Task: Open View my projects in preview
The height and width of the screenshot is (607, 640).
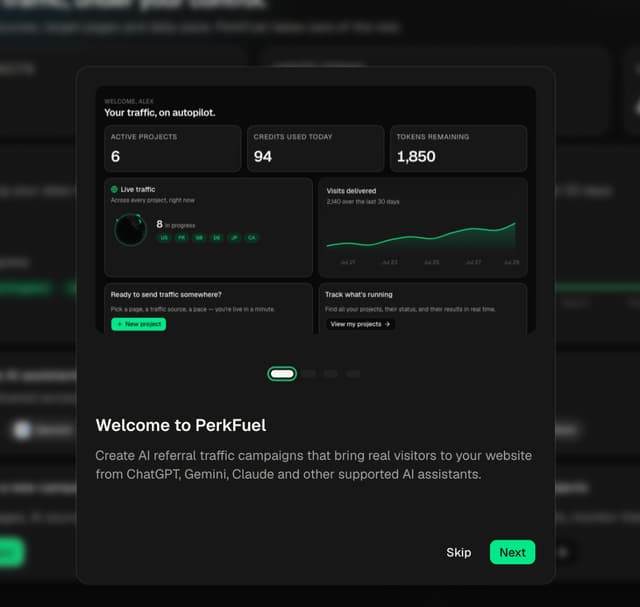Action: [x=360, y=324]
